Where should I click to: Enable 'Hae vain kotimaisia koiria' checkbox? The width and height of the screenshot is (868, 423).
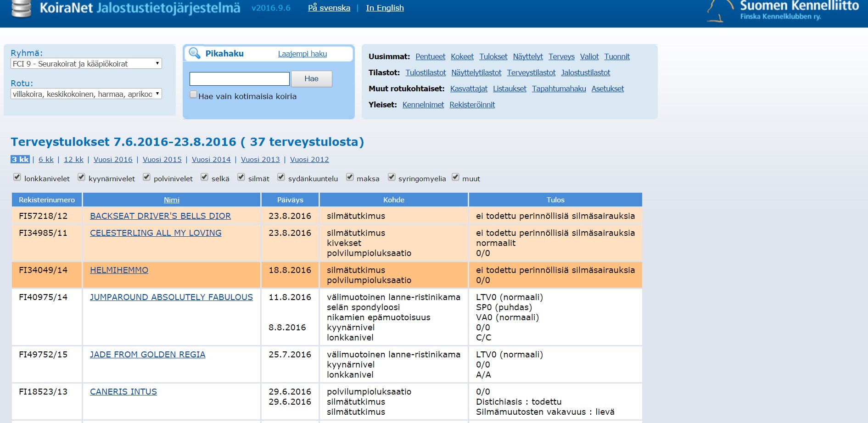click(x=193, y=95)
